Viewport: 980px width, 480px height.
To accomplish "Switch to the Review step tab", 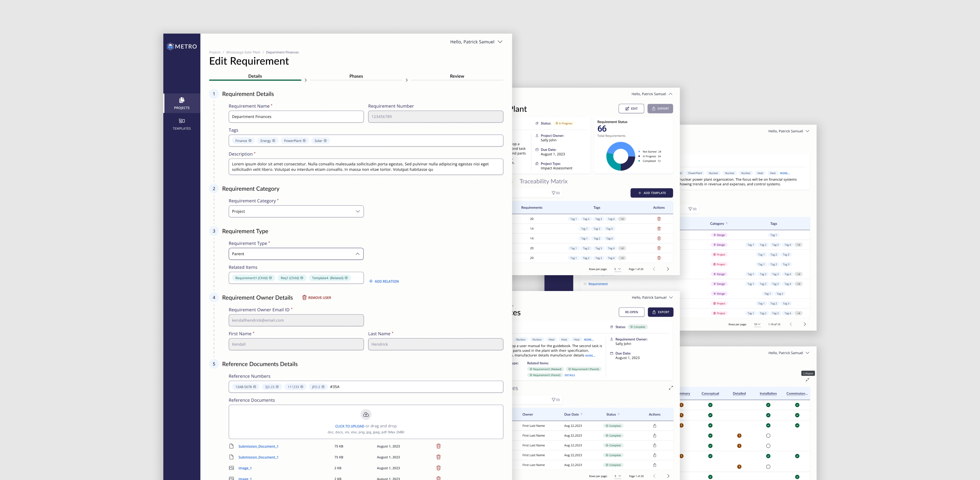I will [x=457, y=76].
